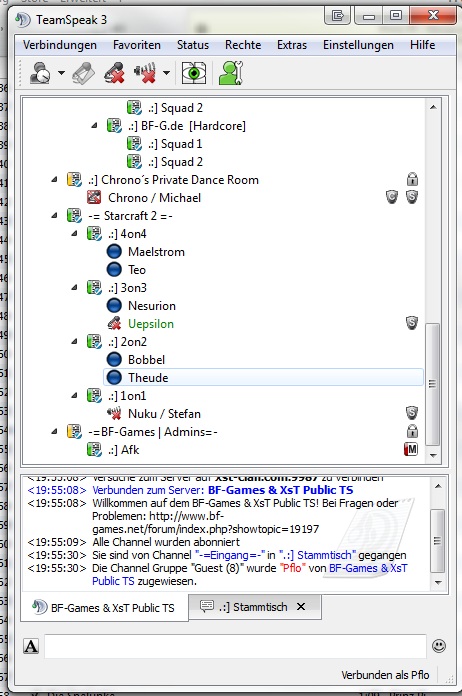Screen dimensions: 462x696
Task: Close the Stammtisch chat tab
Action: tap(301, 606)
